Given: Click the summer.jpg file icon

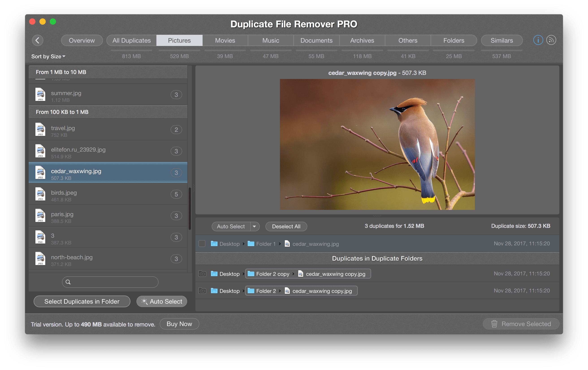Looking at the screenshot, I should [x=40, y=94].
